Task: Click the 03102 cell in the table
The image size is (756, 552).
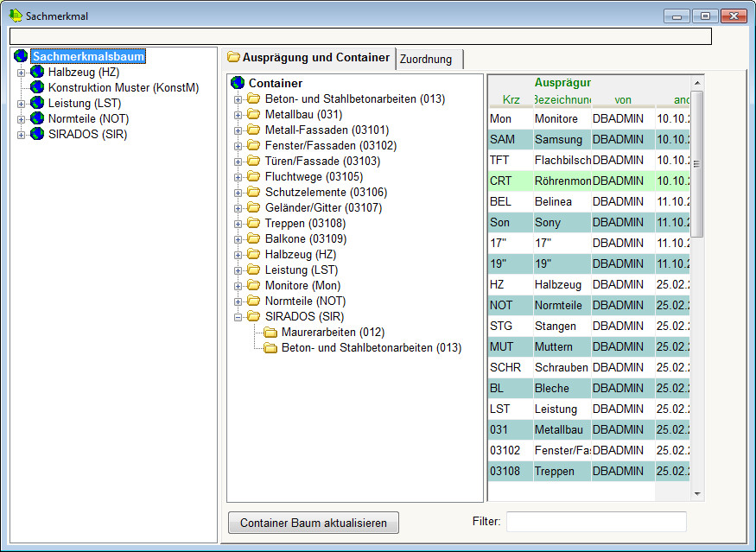Action: 511,450
